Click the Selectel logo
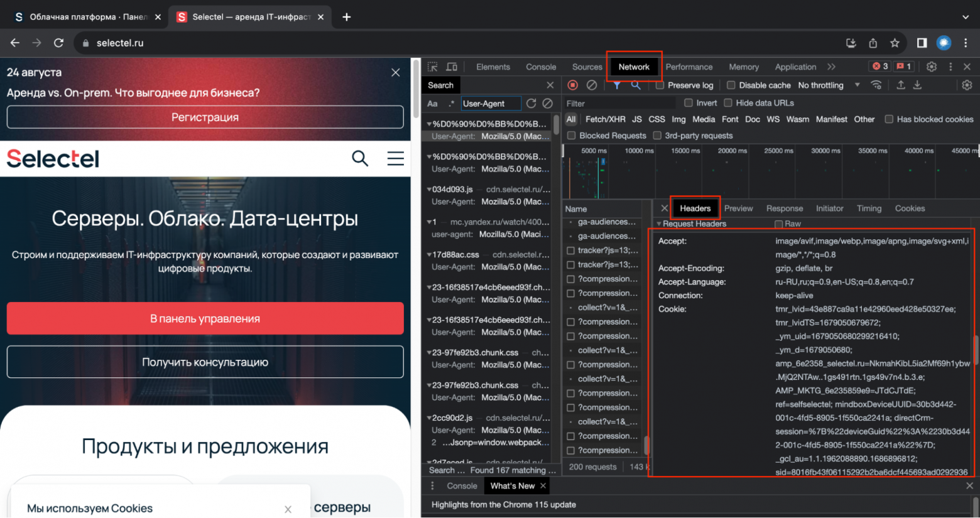The width and height of the screenshot is (980, 518). click(x=53, y=158)
